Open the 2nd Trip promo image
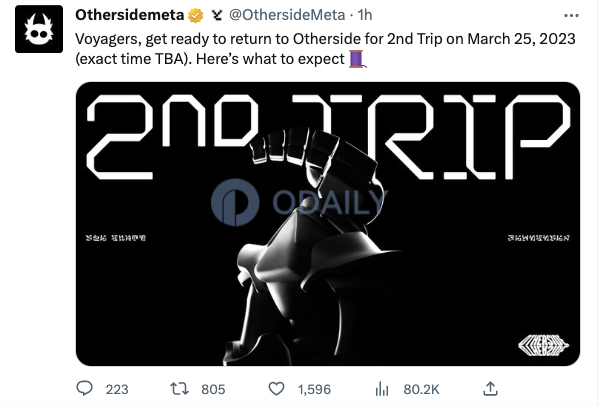Screen dimensions: 600x406 [x=328, y=224]
